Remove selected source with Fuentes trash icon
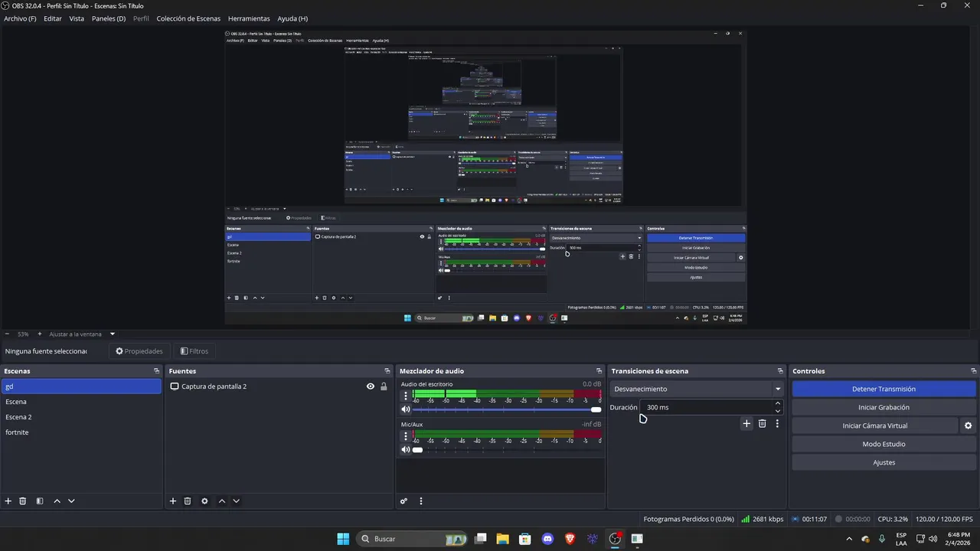This screenshot has width=980, height=551. (188, 501)
